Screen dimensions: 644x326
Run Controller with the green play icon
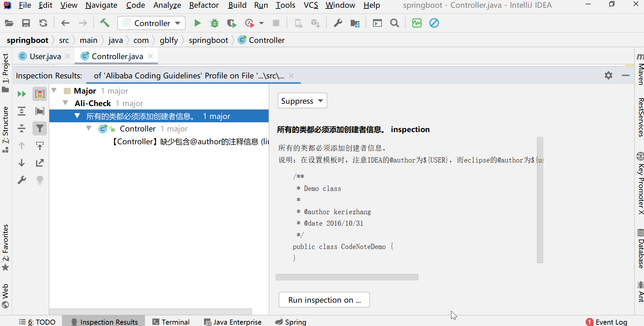tap(198, 23)
